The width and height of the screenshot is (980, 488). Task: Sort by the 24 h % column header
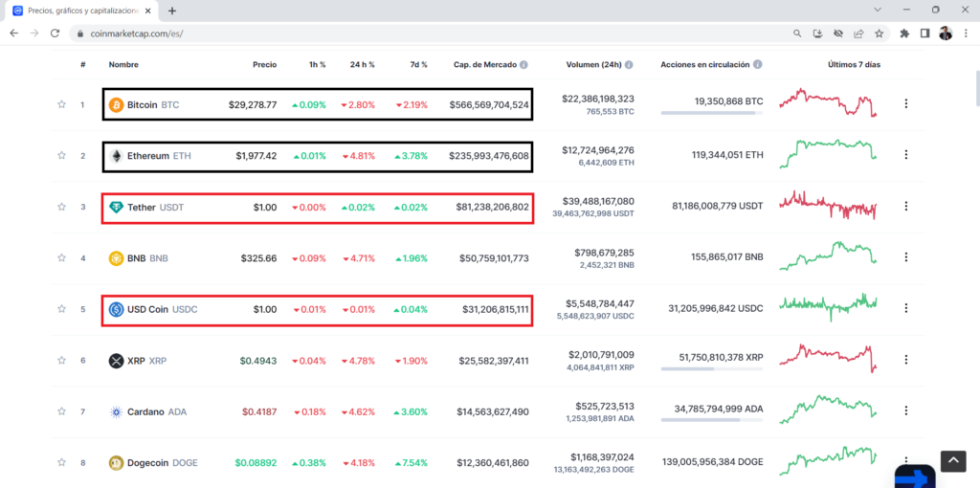click(x=361, y=65)
